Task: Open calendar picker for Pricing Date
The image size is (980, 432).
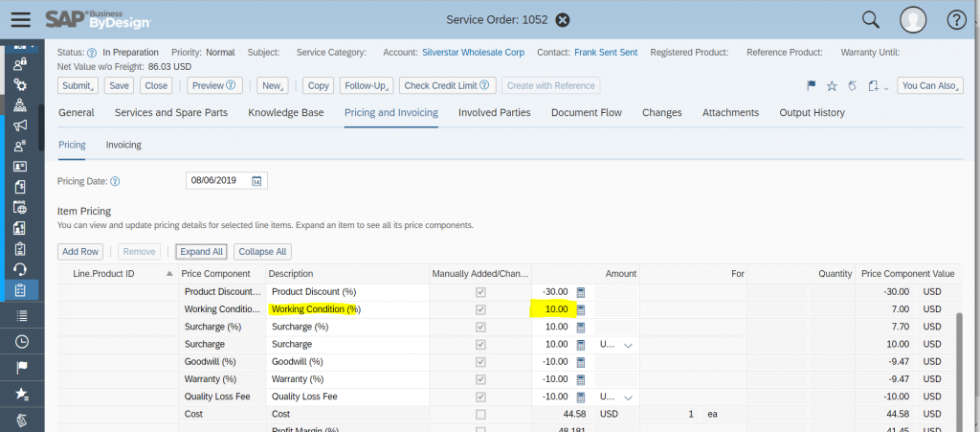Action: [x=256, y=181]
